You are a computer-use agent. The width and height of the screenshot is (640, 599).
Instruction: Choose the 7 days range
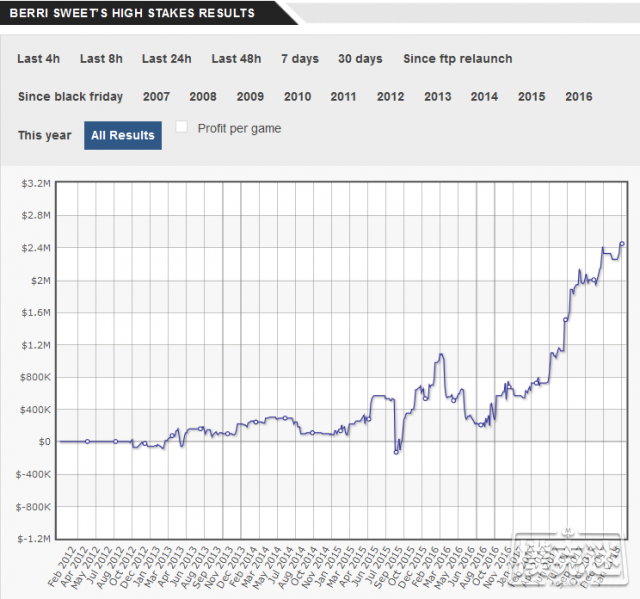click(300, 59)
